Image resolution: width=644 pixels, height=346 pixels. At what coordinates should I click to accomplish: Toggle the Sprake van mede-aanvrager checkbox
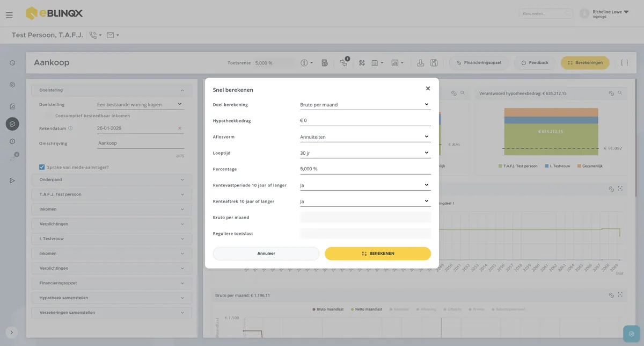(42, 167)
